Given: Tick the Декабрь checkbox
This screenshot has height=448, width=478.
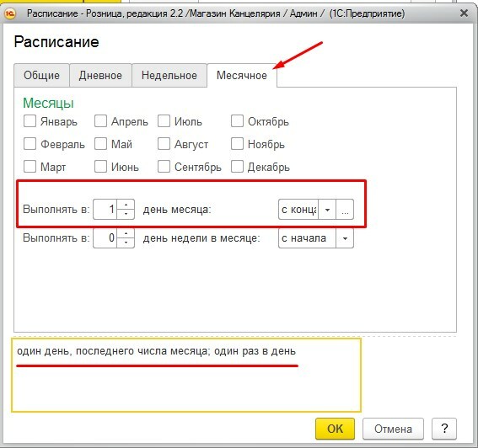Looking at the screenshot, I should 237,167.
